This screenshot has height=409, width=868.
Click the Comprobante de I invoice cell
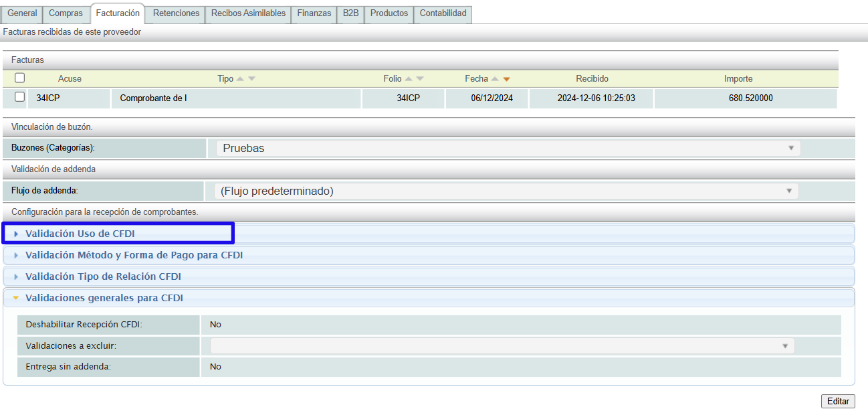pyautogui.click(x=153, y=98)
